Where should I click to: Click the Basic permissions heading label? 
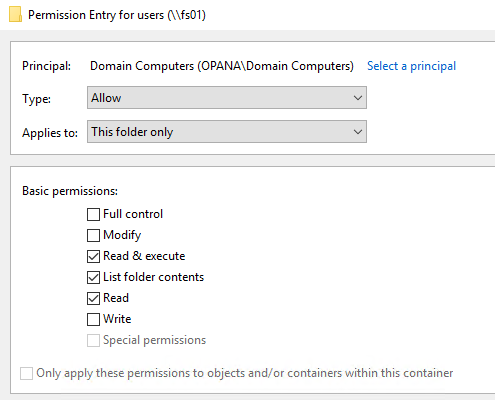pyautogui.click(x=70, y=191)
